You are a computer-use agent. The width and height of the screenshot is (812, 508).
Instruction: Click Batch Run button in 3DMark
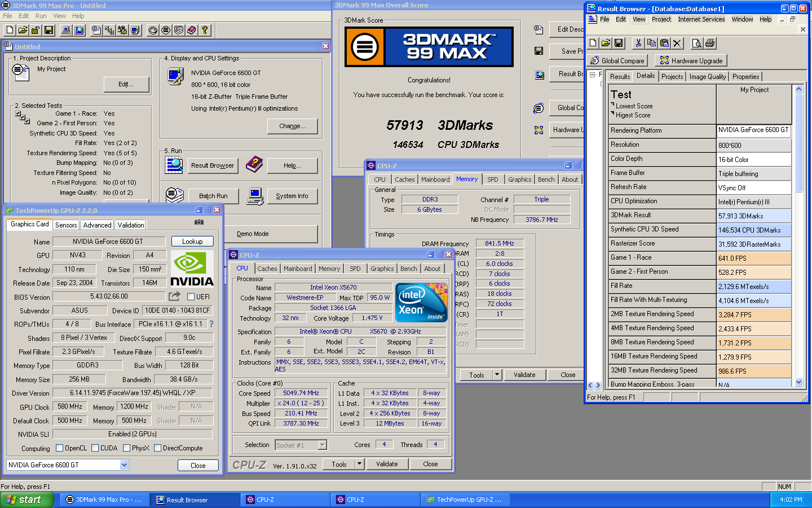coord(213,196)
